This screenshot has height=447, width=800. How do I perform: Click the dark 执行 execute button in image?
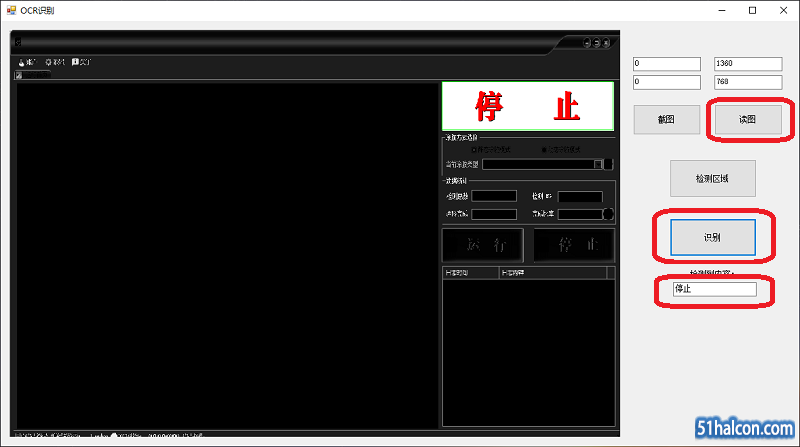tap(485, 246)
